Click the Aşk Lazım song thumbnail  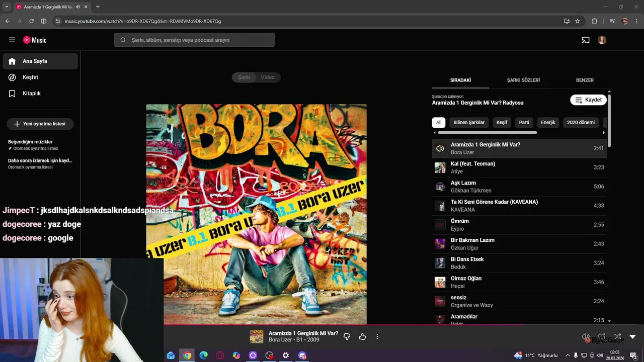pos(440,187)
